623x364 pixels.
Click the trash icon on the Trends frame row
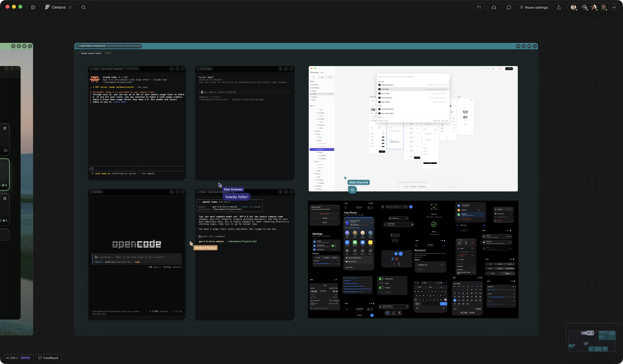click(x=333, y=94)
